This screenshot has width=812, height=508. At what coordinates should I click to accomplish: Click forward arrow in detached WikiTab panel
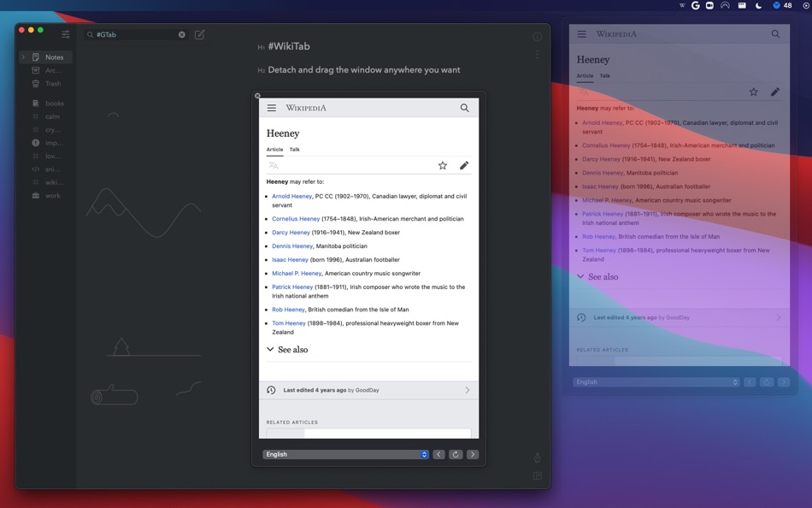coord(784,382)
